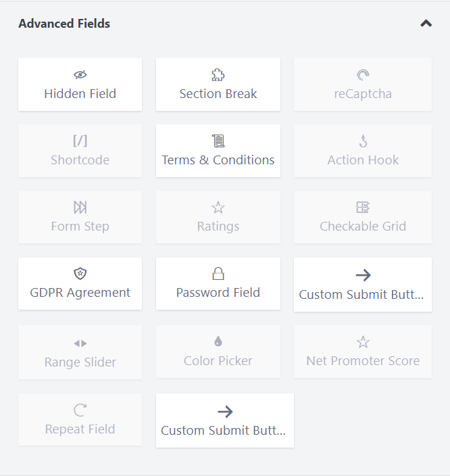Collapse the Advanced Fields section chevron
The image size is (450, 476).
[426, 24]
